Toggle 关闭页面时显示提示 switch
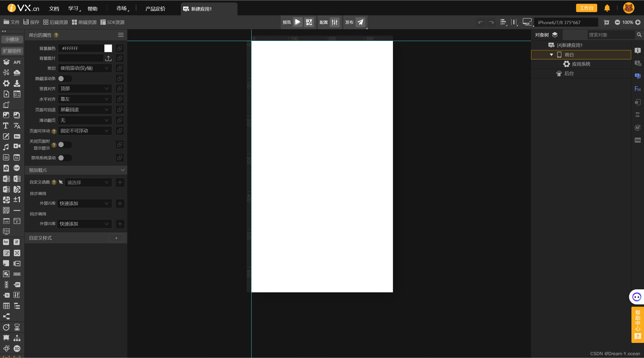644x358 pixels. [x=65, y=145]
